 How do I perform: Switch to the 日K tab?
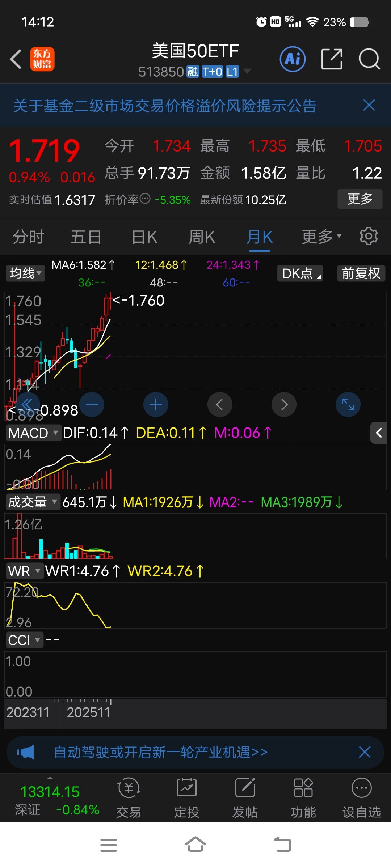coord(144,237)
